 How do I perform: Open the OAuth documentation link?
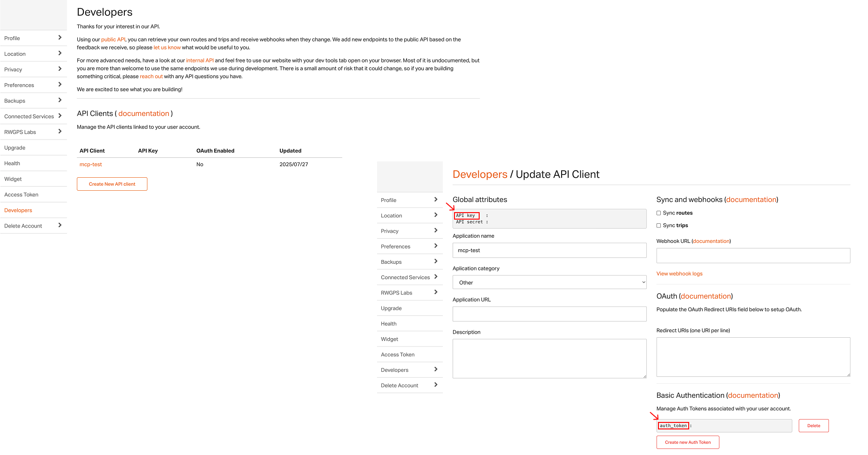705,296
